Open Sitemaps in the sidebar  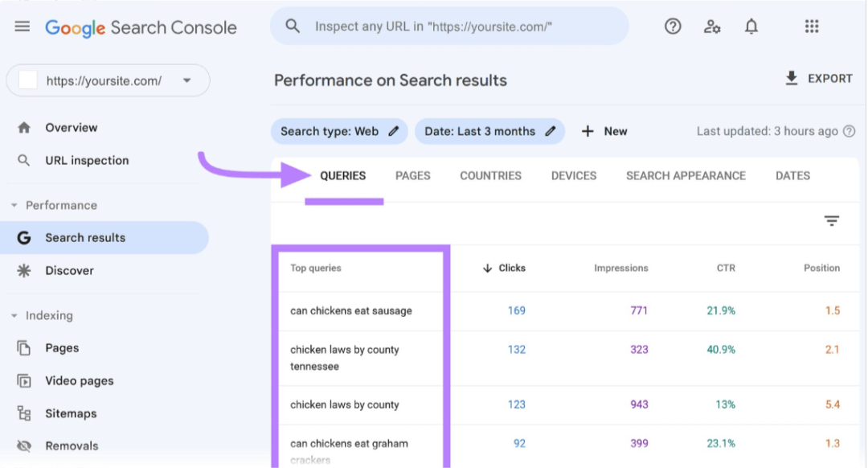click(71, 414)
